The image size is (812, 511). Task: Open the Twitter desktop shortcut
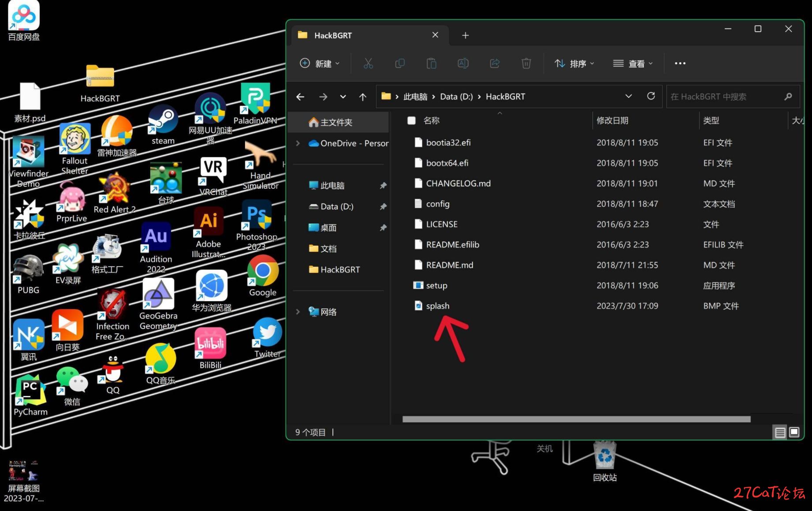[x=267, y=338]
